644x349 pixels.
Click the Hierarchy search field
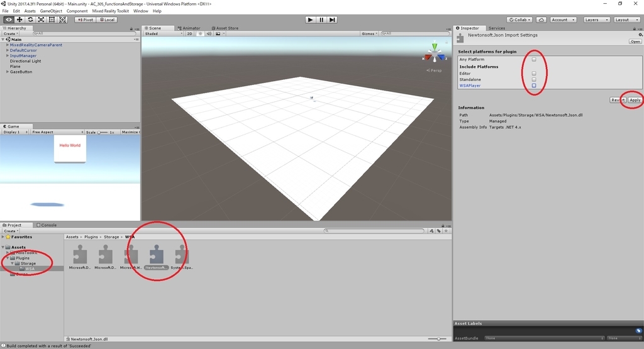pos(84,34)
